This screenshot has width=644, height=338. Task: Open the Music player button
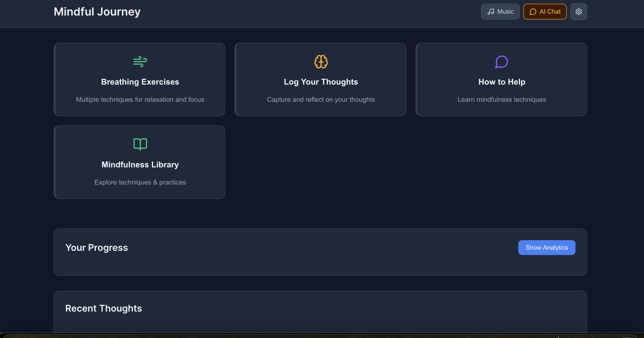500,12
